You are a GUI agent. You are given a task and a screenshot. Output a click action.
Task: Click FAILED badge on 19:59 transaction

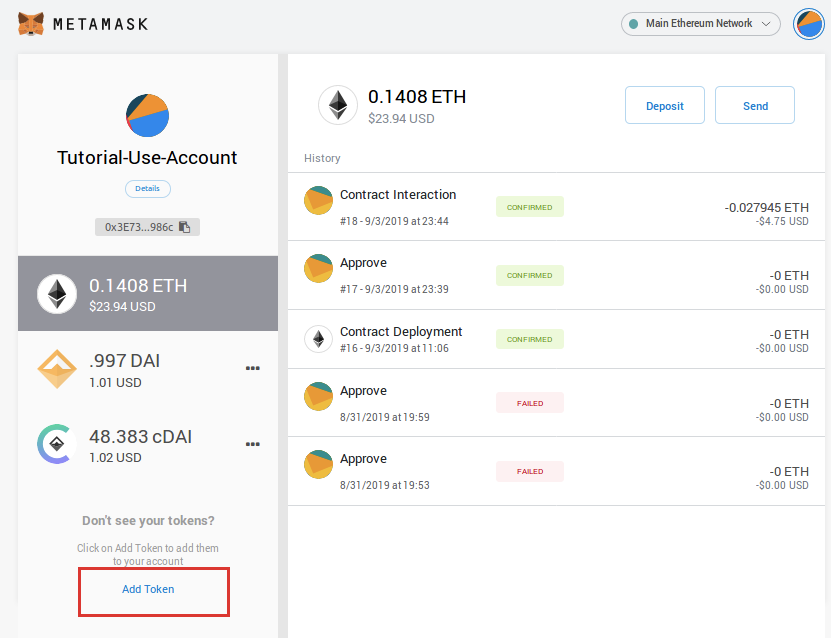point(530,403)
